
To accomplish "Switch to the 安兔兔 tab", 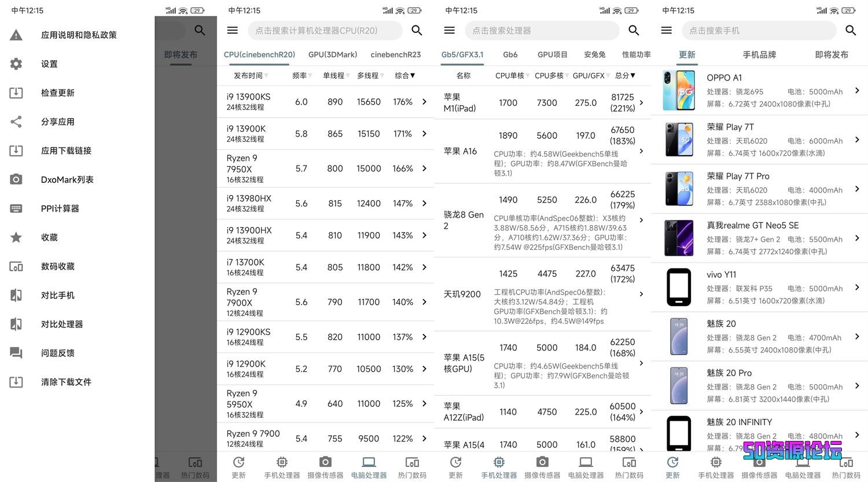I will 594,54.
